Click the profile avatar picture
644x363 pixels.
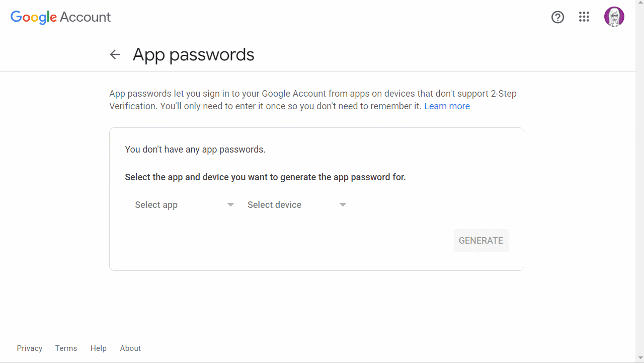tap(614, 17)
